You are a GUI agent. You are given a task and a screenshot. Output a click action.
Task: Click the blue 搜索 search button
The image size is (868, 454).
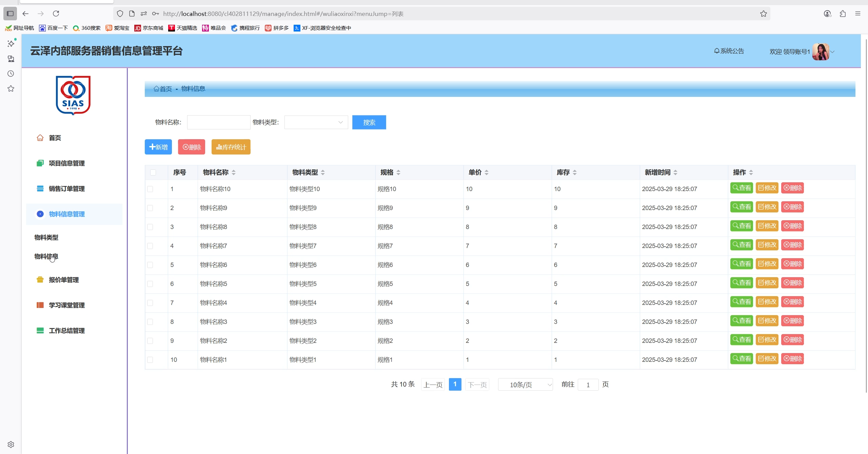[369, 122]
